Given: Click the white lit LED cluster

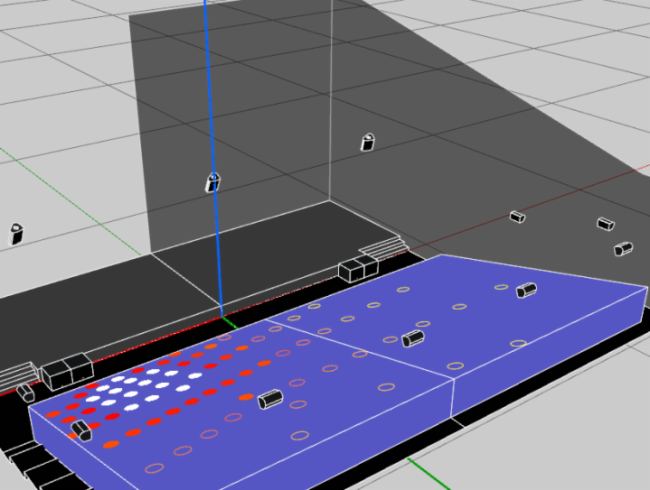Looking at the screenshot, I should coord(140,384).
